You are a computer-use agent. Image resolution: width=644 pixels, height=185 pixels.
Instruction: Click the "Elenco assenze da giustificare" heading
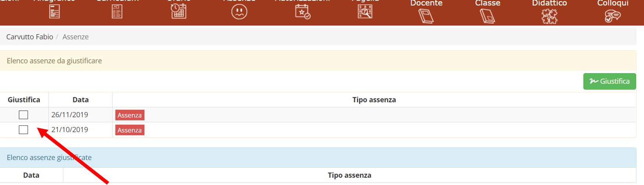(54, 61)
